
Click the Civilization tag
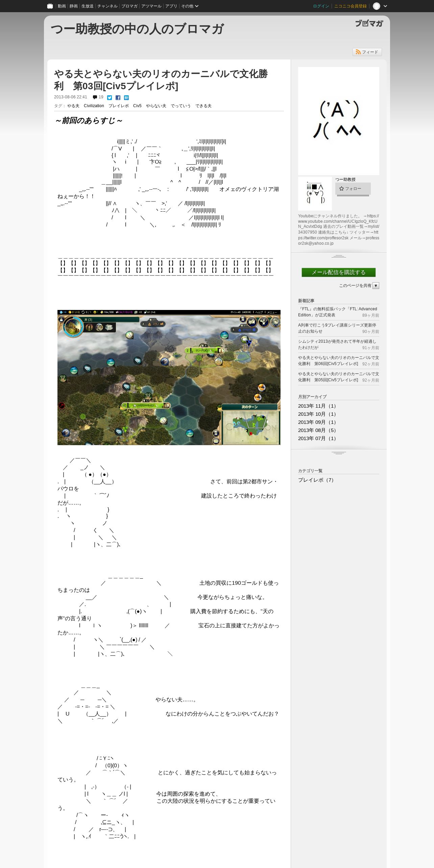click(x=94, y=106)
